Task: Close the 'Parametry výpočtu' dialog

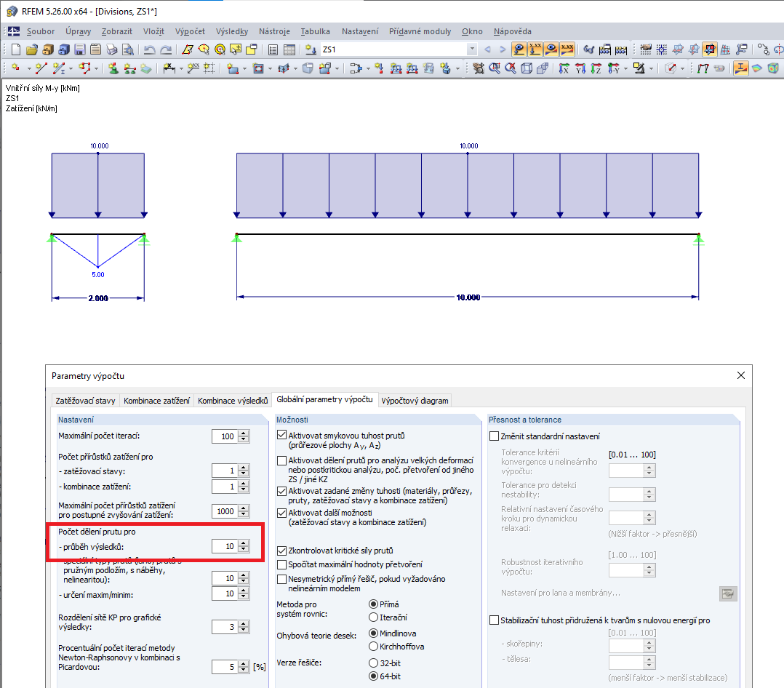Action: pos(741,375)
